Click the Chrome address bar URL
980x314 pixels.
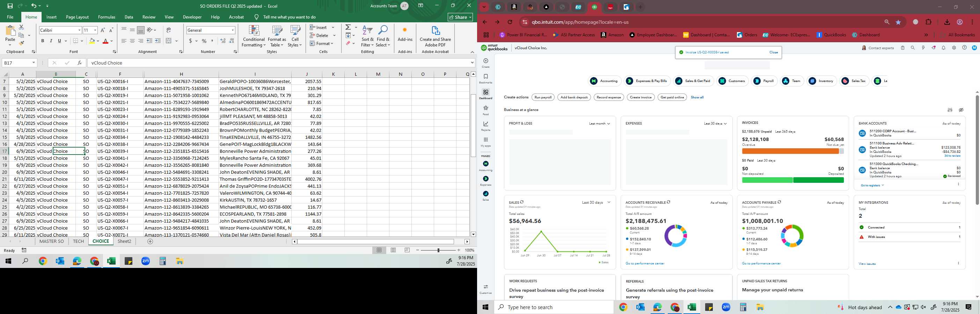pos(580,22)
